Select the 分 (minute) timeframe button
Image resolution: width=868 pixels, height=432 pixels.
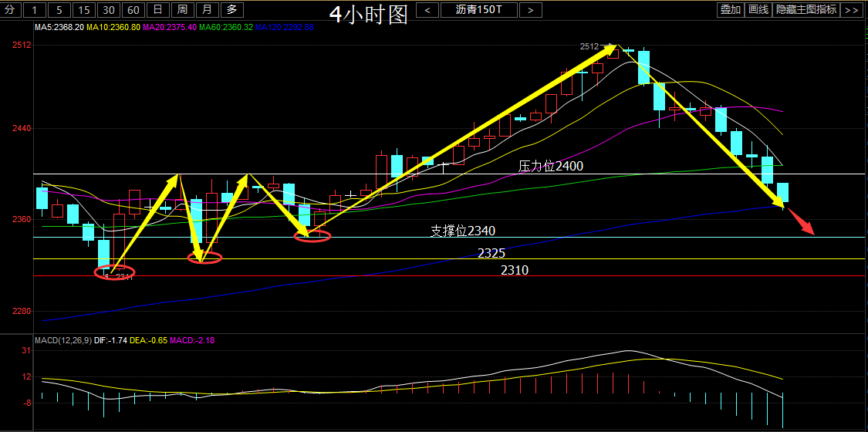9,10
